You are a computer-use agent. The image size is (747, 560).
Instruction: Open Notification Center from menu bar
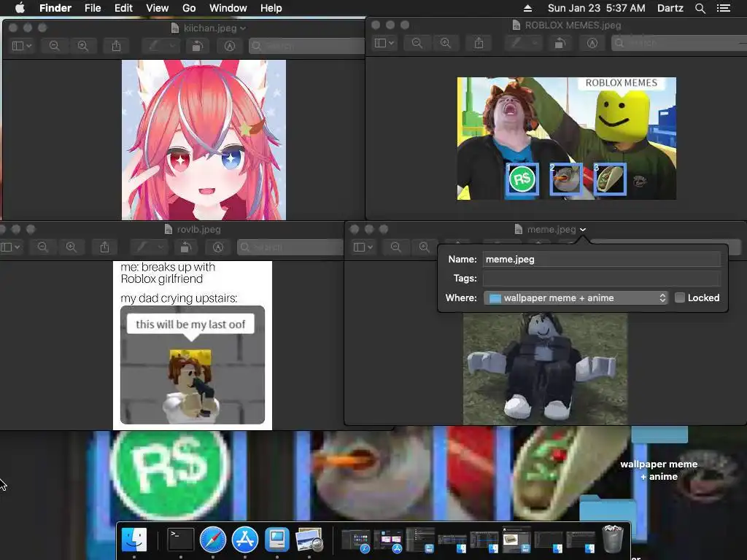tap(724, 8)
